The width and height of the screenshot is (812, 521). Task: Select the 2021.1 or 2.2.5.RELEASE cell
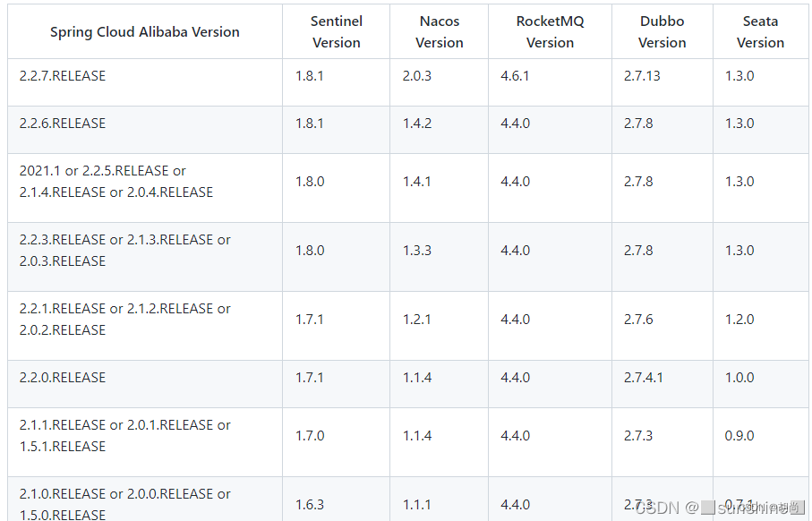click(116, 182)
